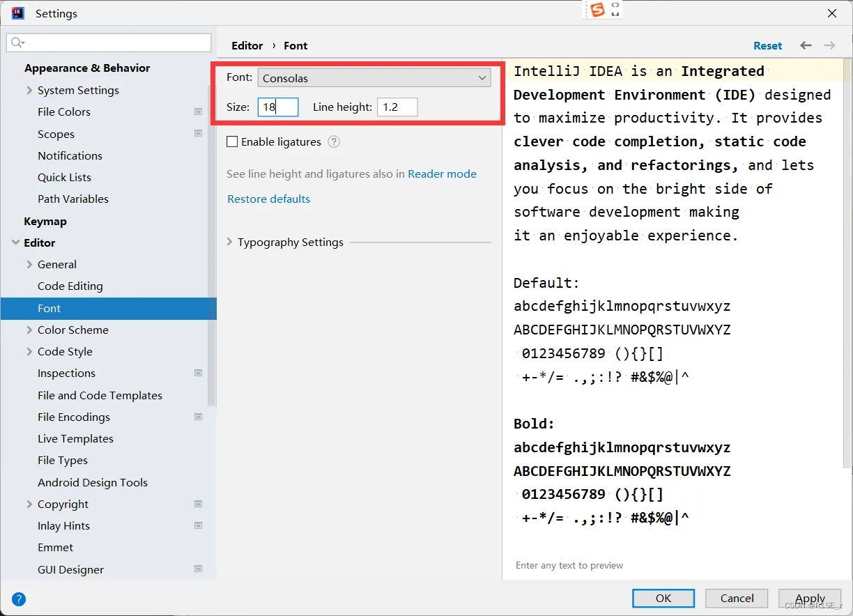Open Quick Lists settings
The width and height of the screenshot is (853, 616).
coord(64,177)
